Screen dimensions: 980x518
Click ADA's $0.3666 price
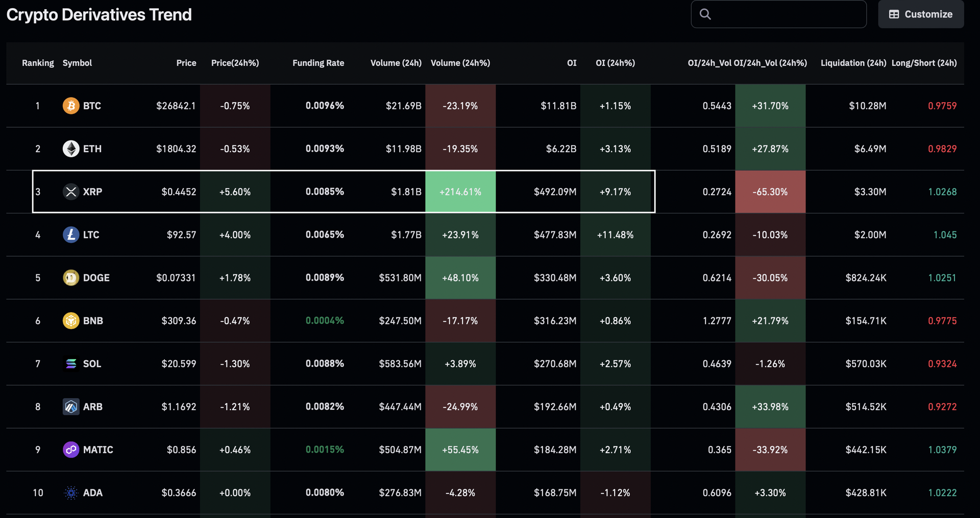179,492
